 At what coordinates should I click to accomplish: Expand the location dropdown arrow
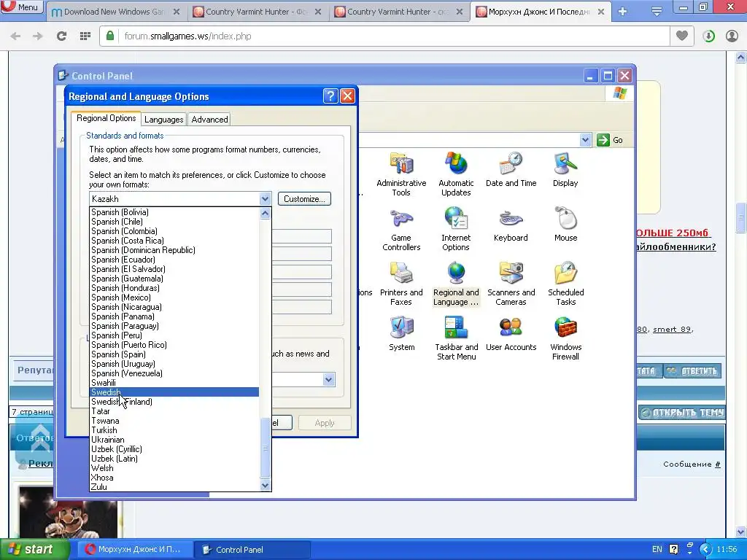click(x=328, y=379)
